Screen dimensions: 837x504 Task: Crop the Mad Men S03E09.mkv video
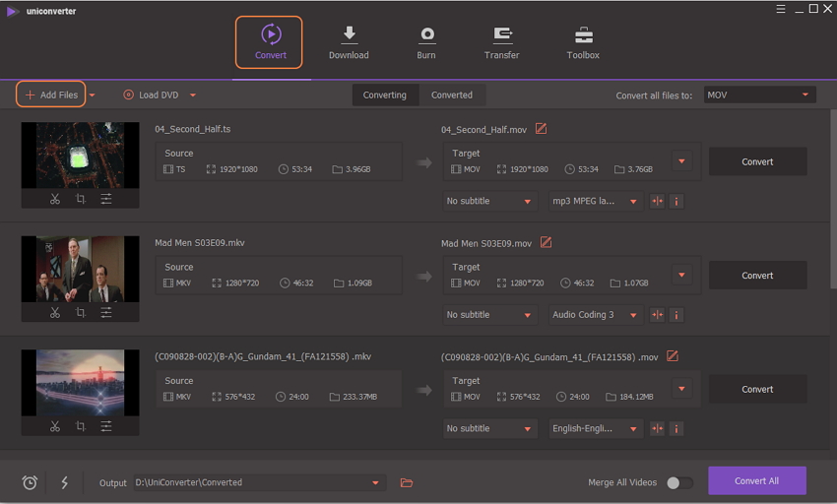point(81,313)
